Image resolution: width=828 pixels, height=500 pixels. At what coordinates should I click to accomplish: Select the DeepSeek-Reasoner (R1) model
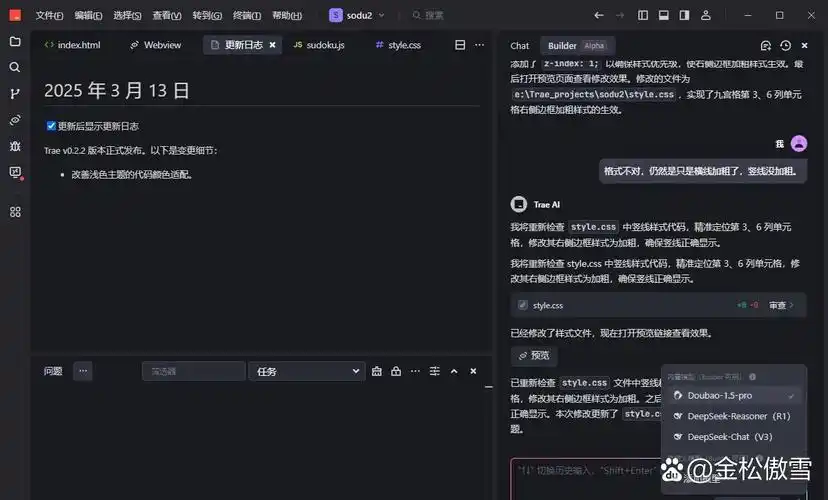734,416
